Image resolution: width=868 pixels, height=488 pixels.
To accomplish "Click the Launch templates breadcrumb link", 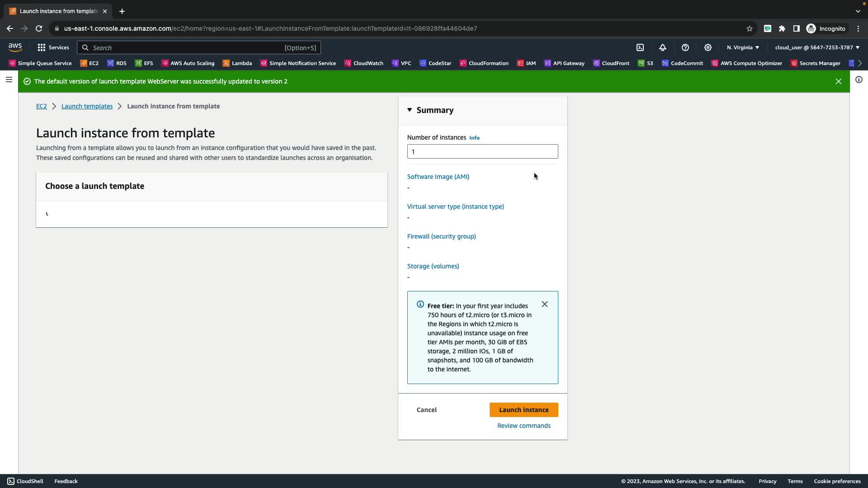I will tap(87, 106).
